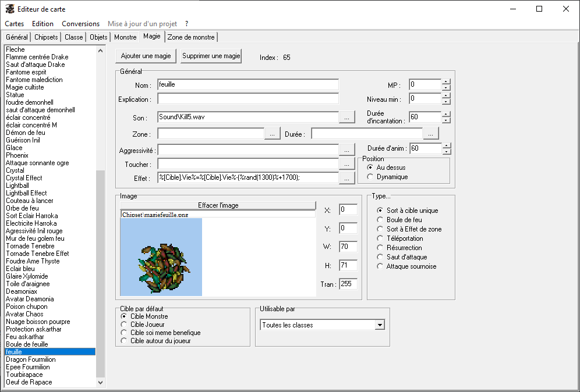Expand the Toutes les classes dropdown
The width and height of the screenshot is (580, 392).
380,325
